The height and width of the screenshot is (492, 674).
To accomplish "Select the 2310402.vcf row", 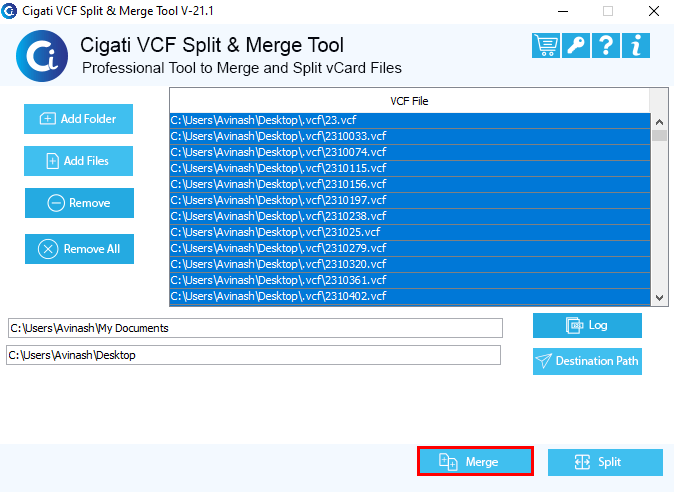I will click(x=410, y=296).
